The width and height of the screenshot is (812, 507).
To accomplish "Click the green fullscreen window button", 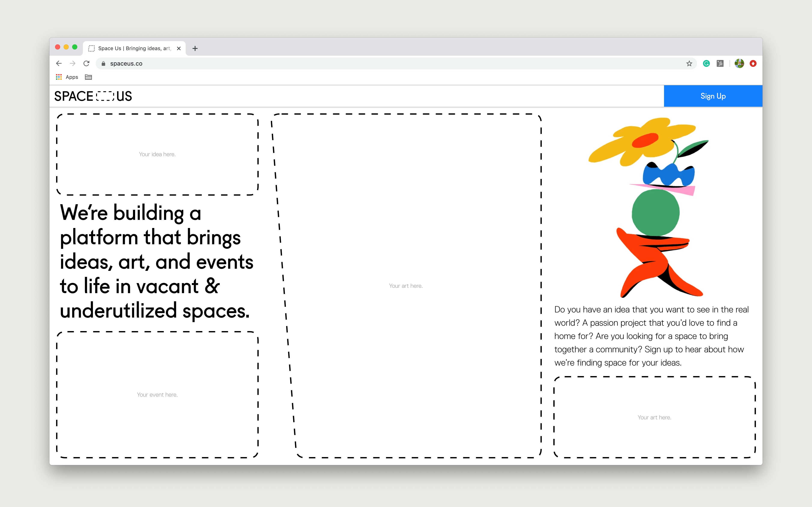I will (x=75, y=47).
